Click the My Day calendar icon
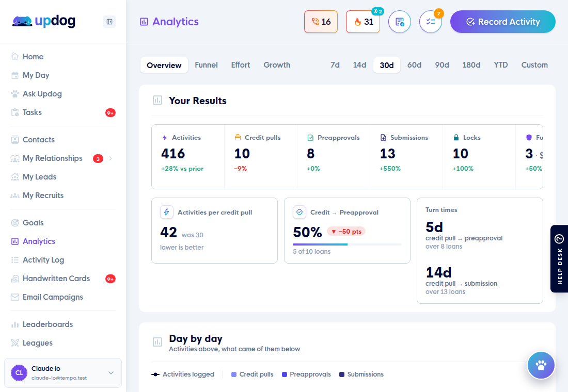The image size is (568, 392). pos(15,75)
